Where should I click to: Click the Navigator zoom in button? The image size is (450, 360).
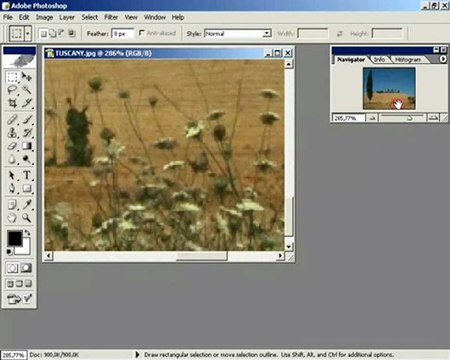(433, 118)
